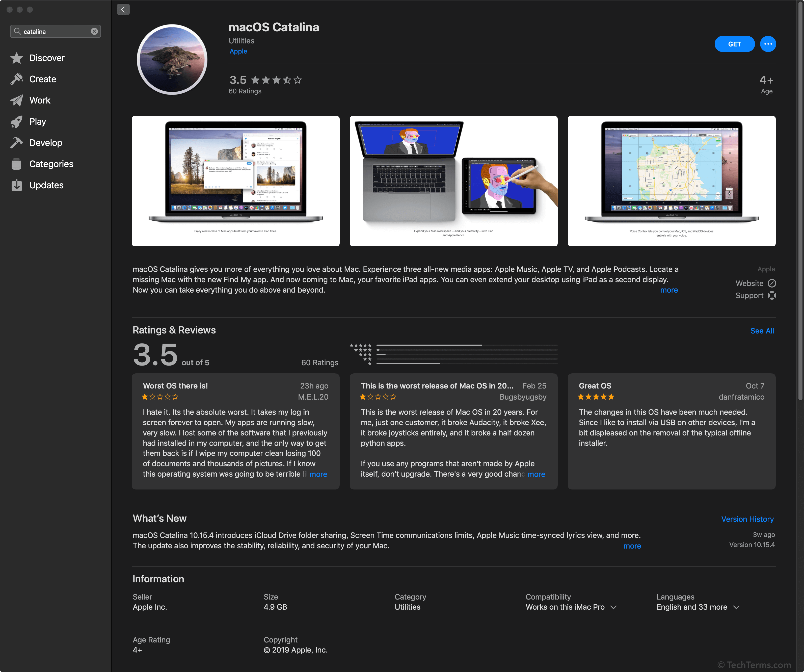804x672 pixels.
Task: Click the back arrow button
Action: [123, 10]
